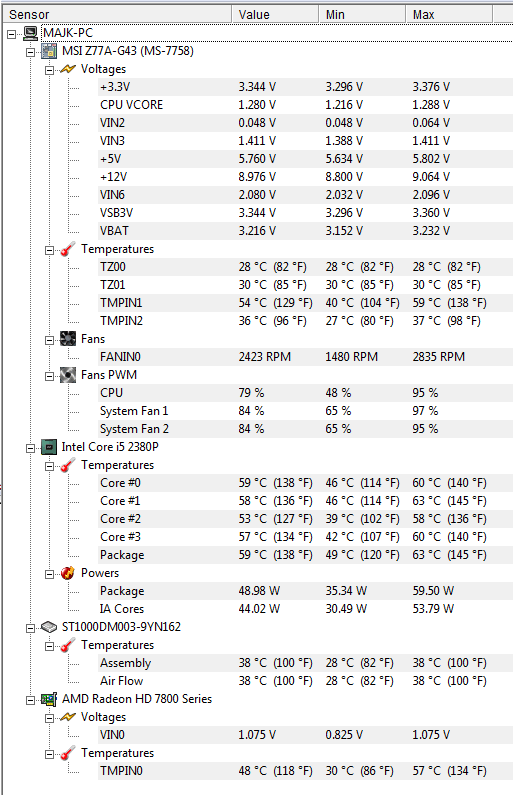Collapse the MSI Z77A-G43 node
This screenshot has width=513, height=795.
coord(30,52)
